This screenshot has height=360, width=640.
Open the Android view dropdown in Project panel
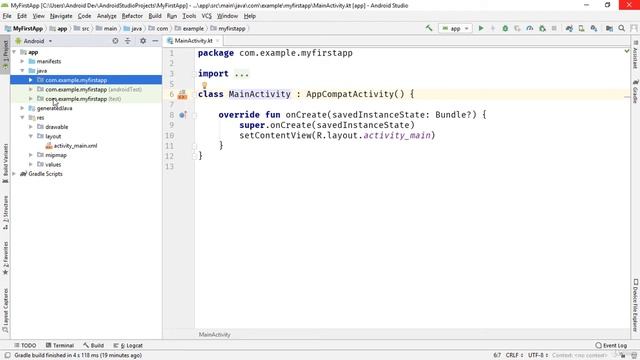pos(33,41)
